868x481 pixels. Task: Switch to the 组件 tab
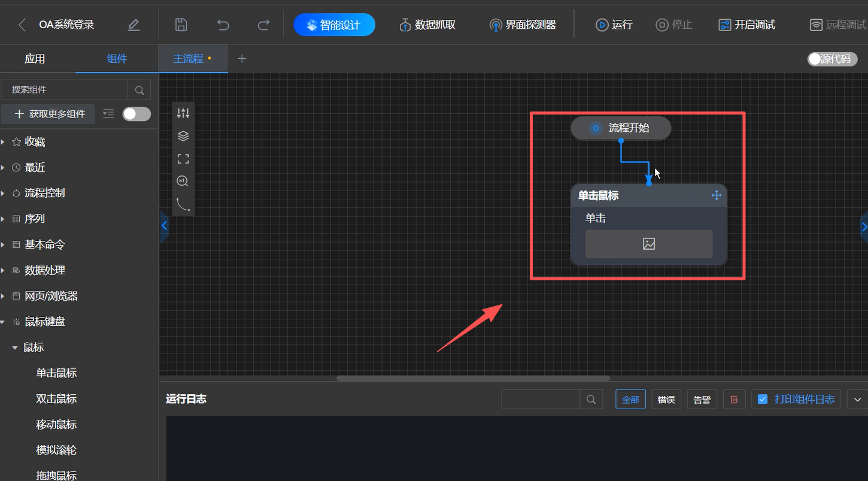coord(117,59)
